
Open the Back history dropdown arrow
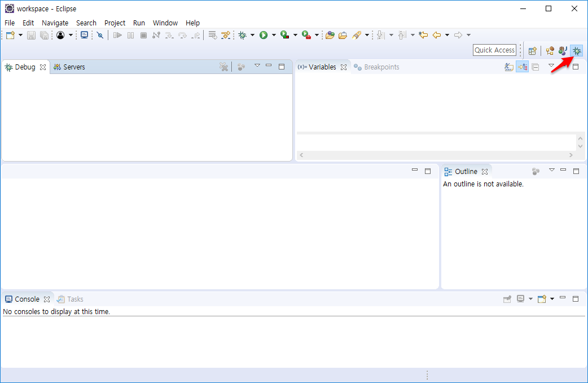click(x=447, y=35)
